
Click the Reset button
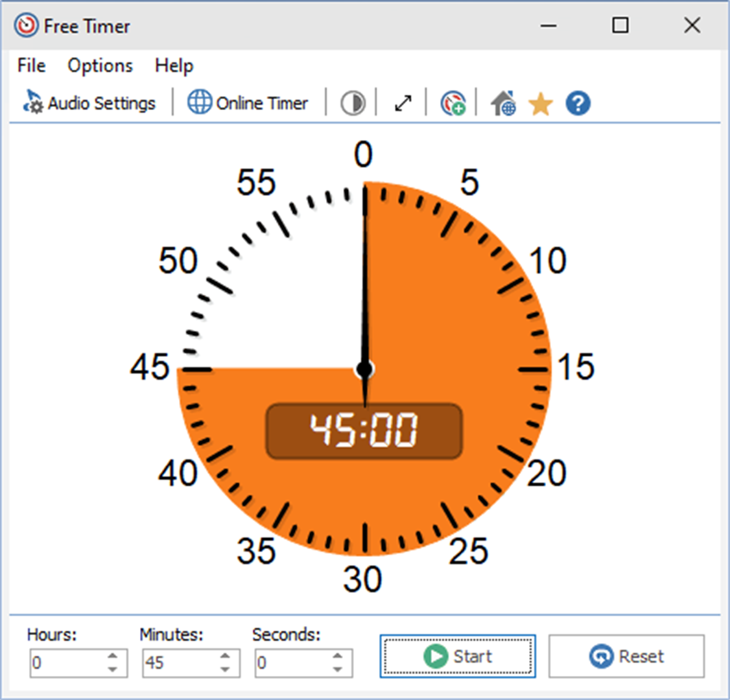click(626, 656)
